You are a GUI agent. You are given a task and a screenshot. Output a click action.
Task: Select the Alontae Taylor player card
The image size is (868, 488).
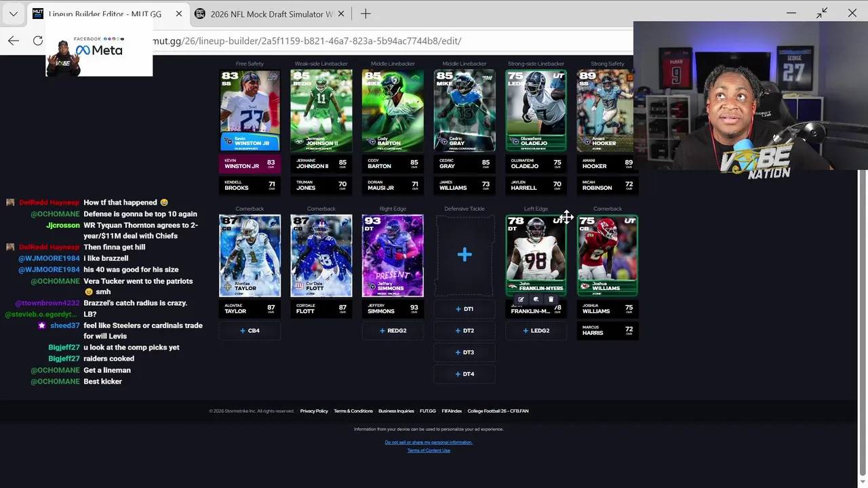point(250,256)
